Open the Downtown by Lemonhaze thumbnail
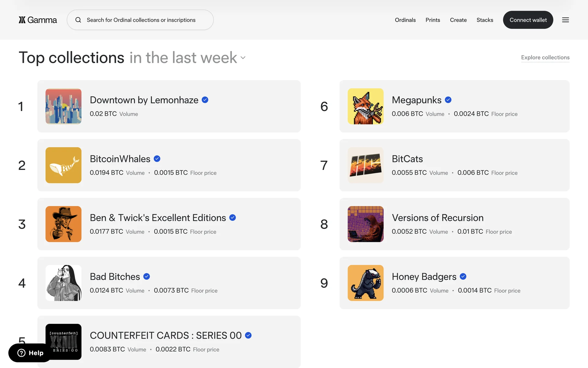The height and width of the screenshot is (368, 588). (63, 106)
